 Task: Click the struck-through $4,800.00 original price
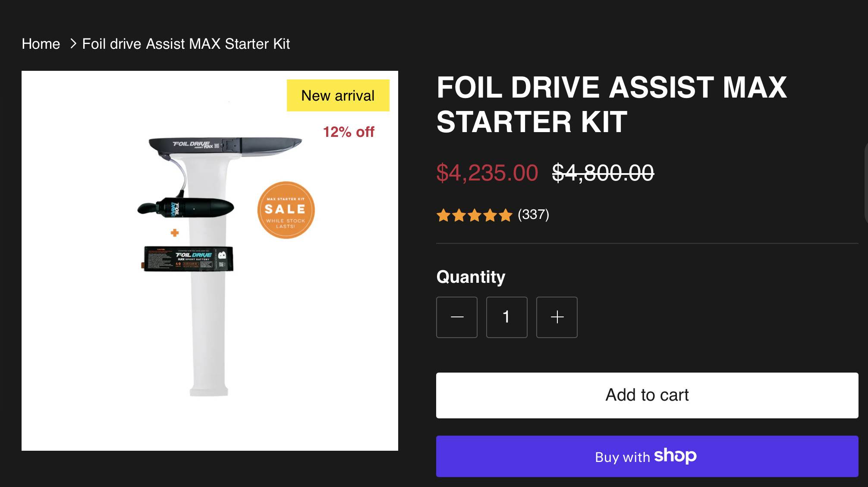(603, 173)
